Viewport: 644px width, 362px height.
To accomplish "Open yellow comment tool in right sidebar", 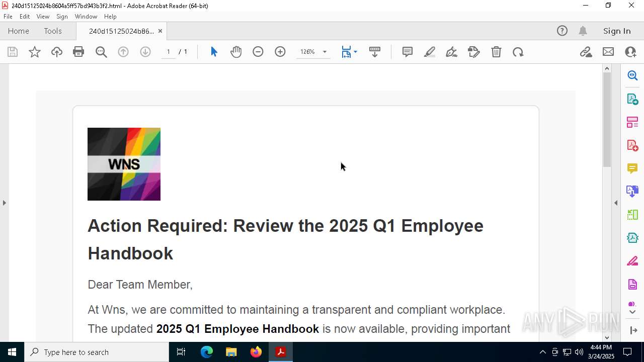I will tap(632, 168).
